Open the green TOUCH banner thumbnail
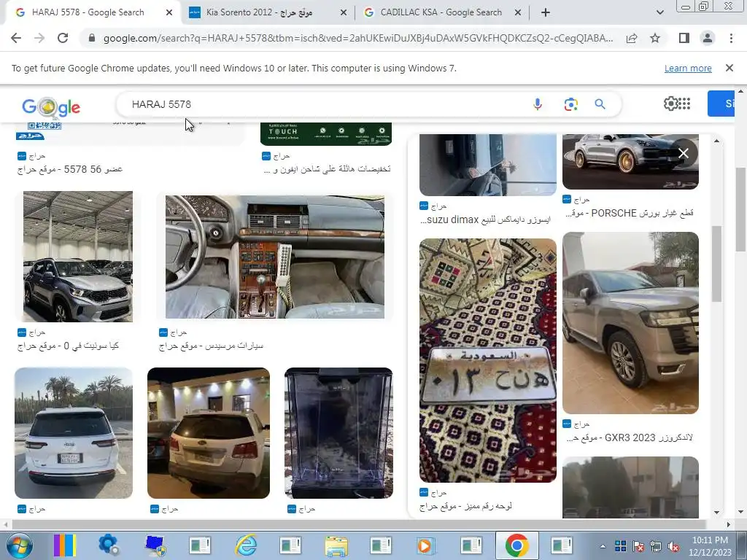This screenshot has height=560, width=747. pos(326,134)
